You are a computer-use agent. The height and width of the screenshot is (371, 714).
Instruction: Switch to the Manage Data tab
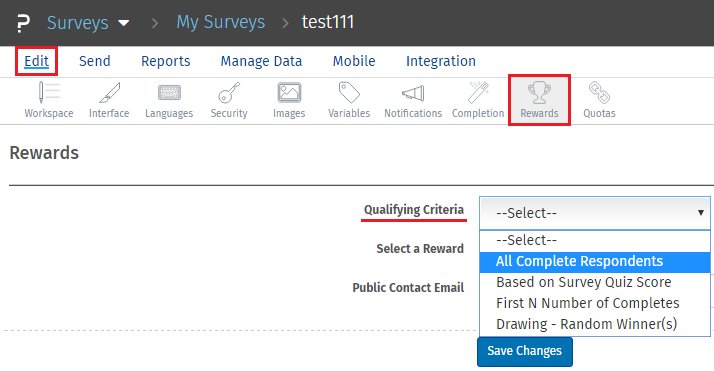[261, 61]
